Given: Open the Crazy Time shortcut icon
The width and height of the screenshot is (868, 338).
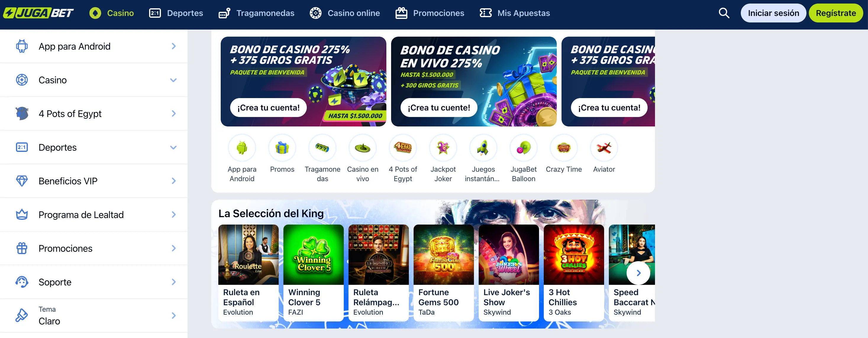Looking at the screenshot, I should [564, 147].
